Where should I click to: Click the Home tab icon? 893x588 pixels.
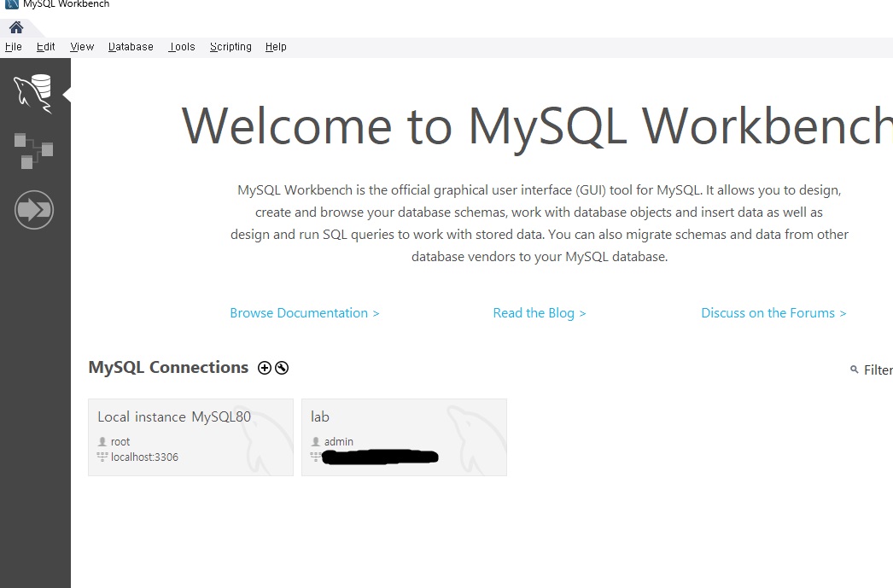[15, 27]
